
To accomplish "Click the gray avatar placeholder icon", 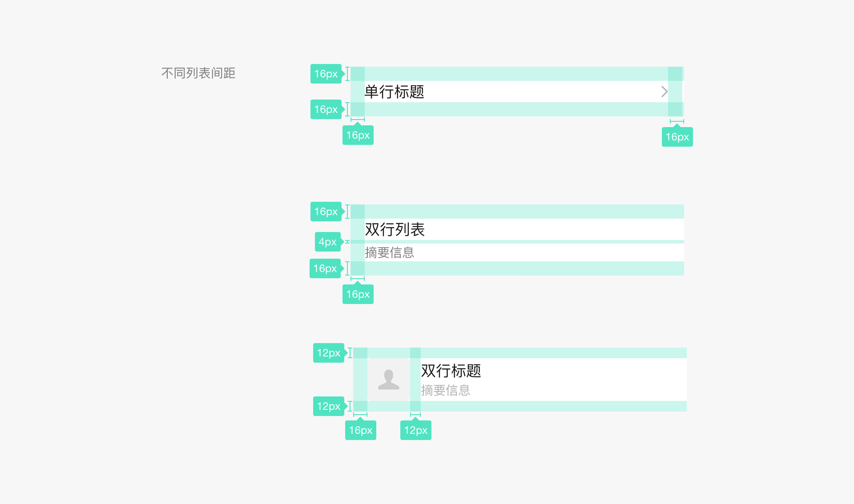I will point(389,380).
